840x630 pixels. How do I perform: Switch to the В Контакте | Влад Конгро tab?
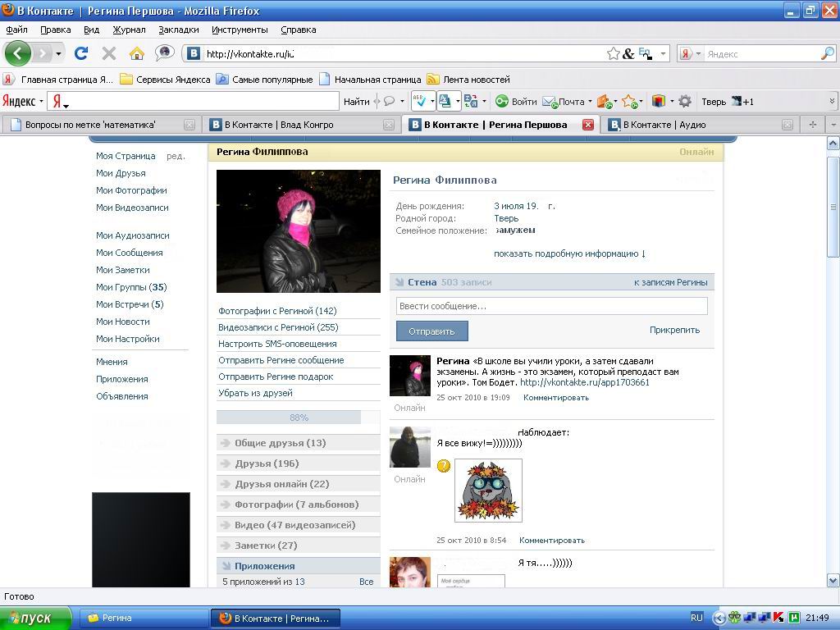point(302,125)
